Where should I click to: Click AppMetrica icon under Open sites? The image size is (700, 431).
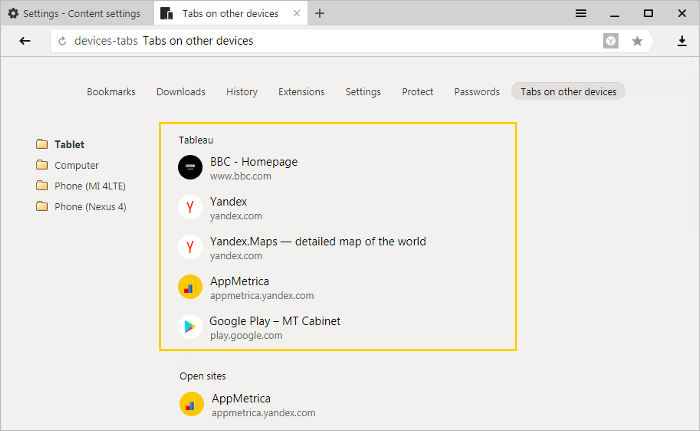pos(192,404)
